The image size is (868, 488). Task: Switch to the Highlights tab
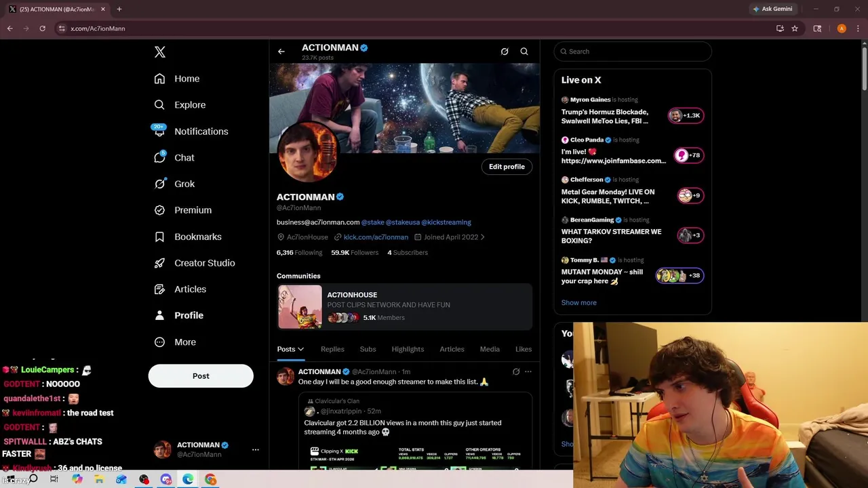tap(408, 349)
